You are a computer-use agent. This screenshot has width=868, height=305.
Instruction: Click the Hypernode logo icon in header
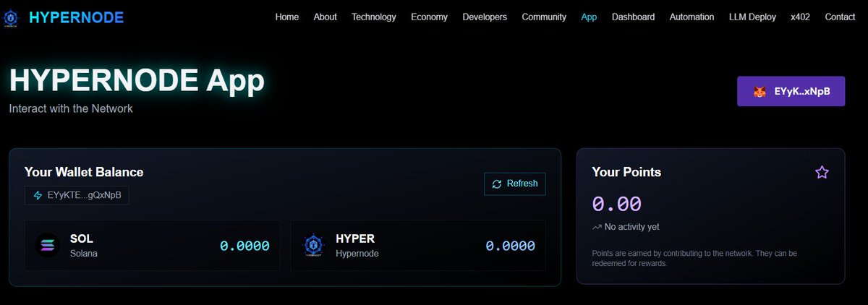[x=11, y=17]
